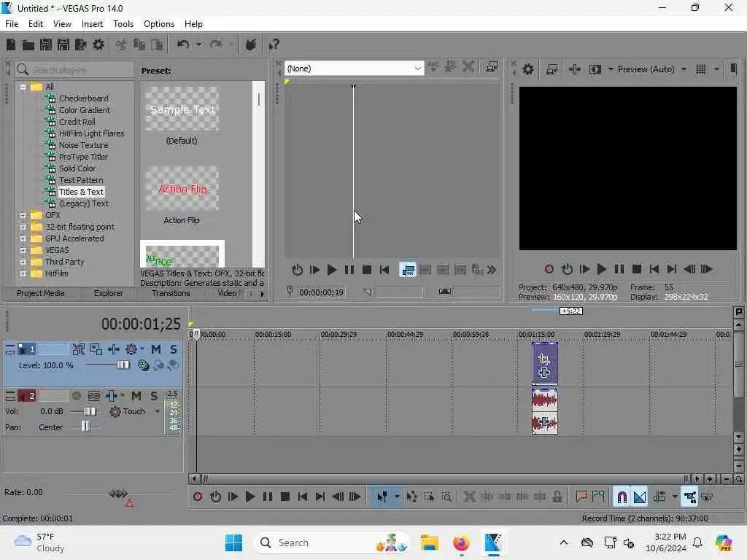Click the Search plug-ins field
This screenshot has width=747, height=560.
coord(75,70)
